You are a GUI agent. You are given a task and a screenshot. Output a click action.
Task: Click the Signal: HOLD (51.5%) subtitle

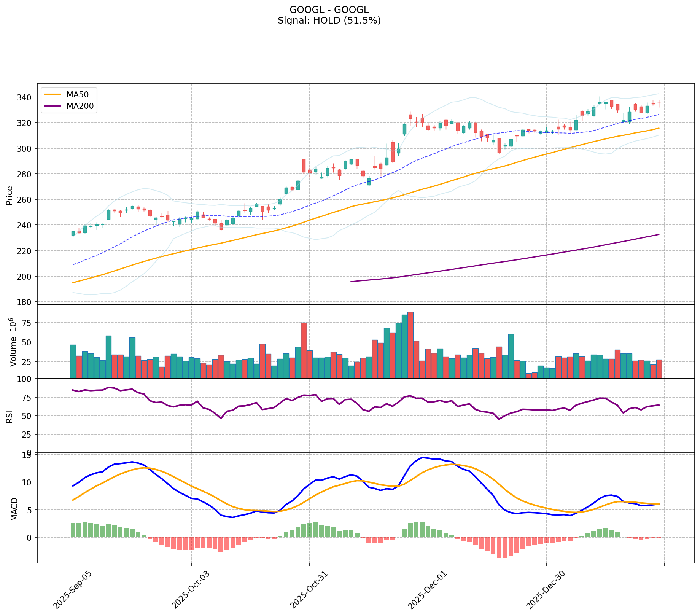pyautogui.click(x=329, y=21)
